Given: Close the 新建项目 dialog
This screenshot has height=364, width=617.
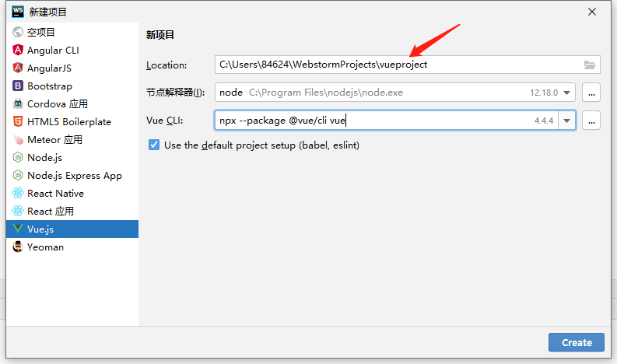Looking at the screenshot, I should point(592,12).
